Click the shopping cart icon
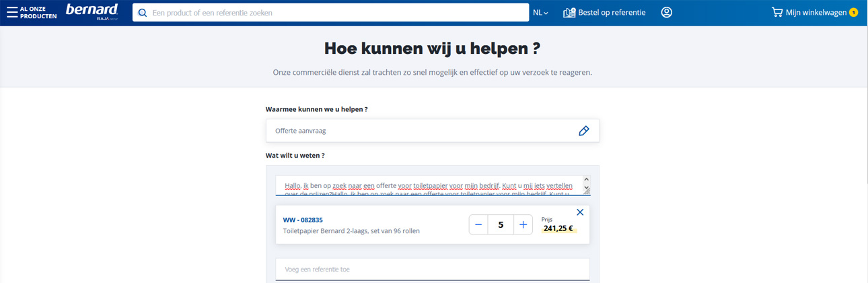The height and width of the screenshot is (283, 868). (777, 12)
